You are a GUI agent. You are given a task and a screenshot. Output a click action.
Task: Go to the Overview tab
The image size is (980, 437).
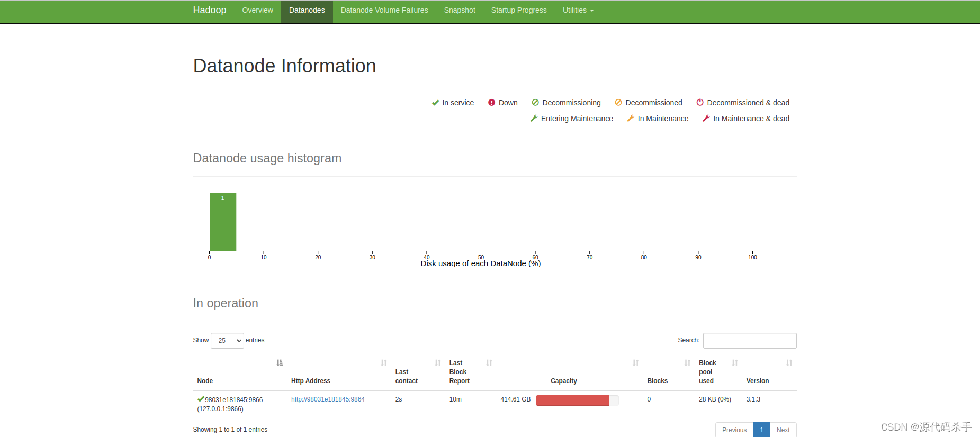click(258, 11)
